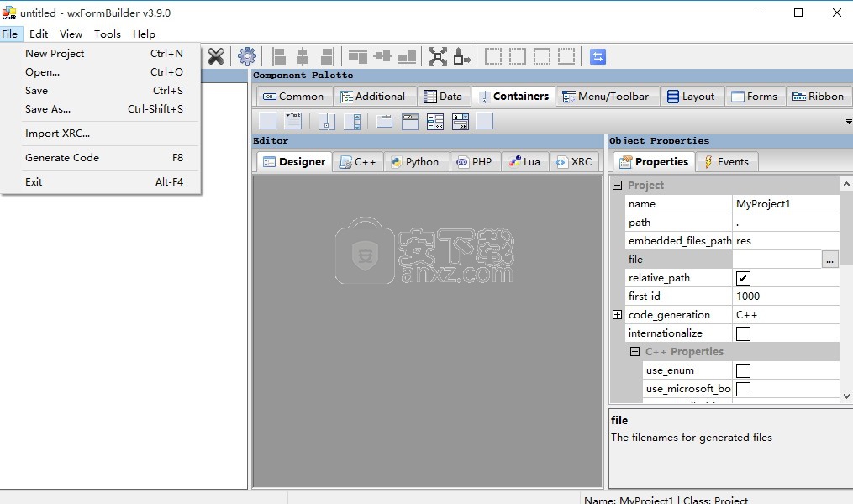Open the XRC editor tab

click(x=575, y=161)
